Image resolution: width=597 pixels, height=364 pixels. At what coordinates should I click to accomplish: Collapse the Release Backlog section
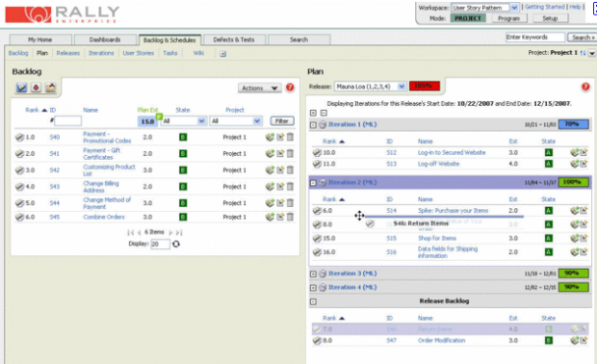click(313, 301)
